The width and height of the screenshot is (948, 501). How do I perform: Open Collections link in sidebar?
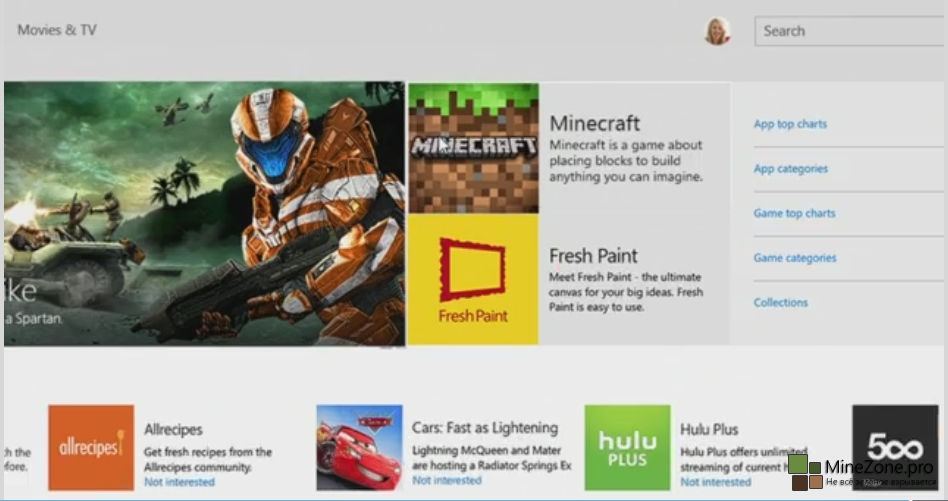tap(781, 303)
